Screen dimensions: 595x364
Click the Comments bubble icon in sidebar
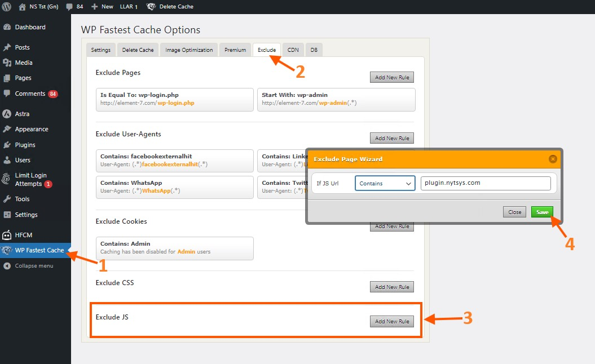click(7, 94)
